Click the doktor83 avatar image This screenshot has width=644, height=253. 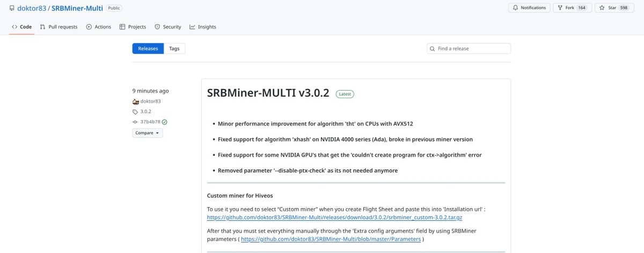click(136, 101)
